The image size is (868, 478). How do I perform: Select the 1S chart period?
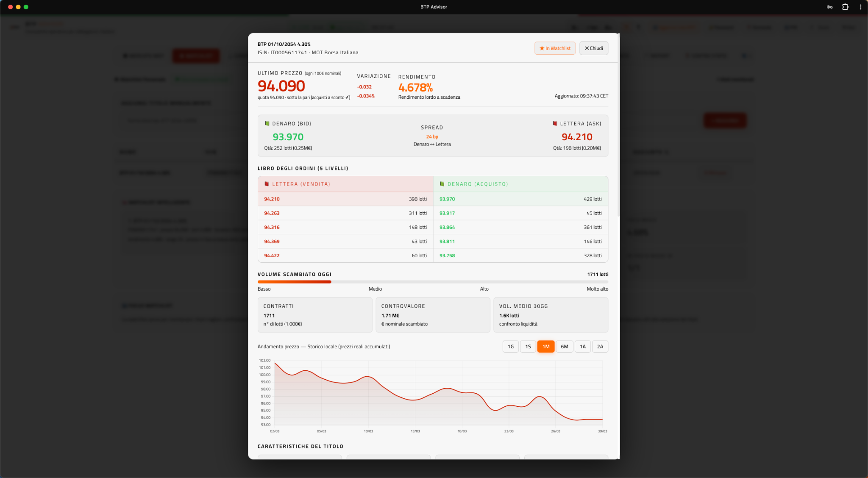(x=528, y=347)
